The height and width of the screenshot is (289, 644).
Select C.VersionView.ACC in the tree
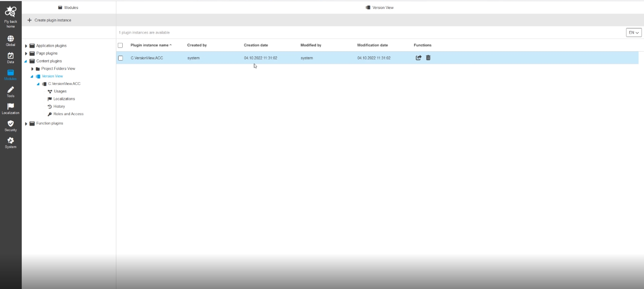pyautogui.click(x=64, y=84)
